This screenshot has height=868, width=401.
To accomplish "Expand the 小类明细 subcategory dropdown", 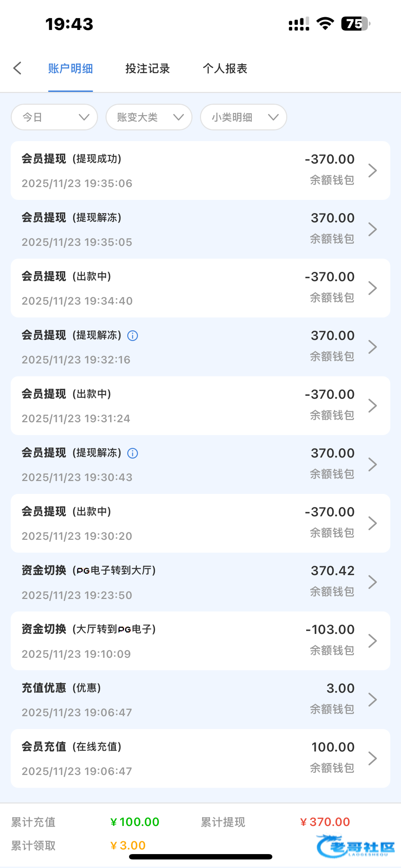I will [243, 117].
